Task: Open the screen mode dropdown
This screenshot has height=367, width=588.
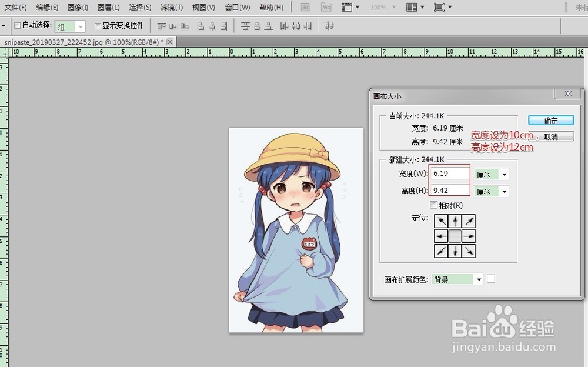Action: [443, 7]
